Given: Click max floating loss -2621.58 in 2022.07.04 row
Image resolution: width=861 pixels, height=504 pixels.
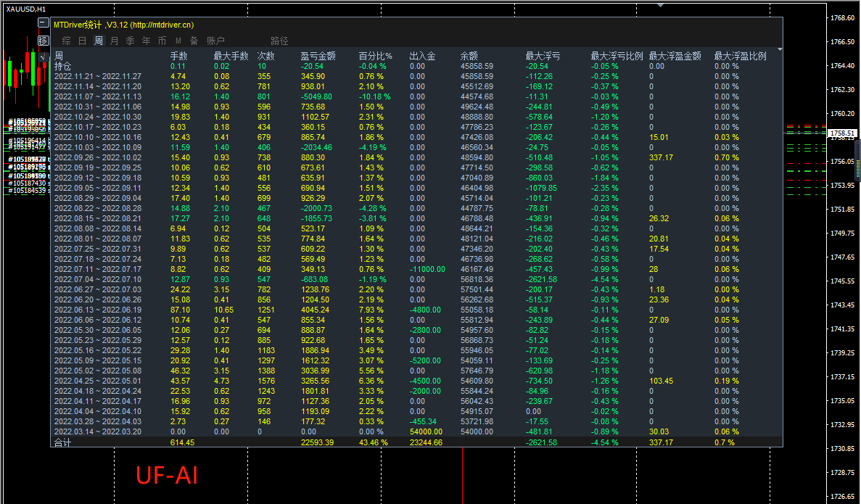Looking at the screenshot, I should tap(541, 279).
